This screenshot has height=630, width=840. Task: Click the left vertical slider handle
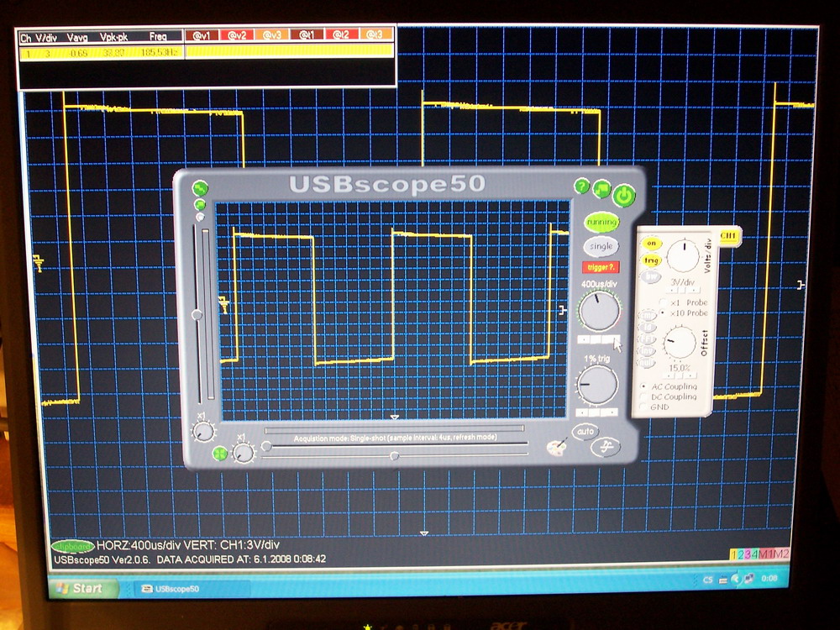point(197,314)
